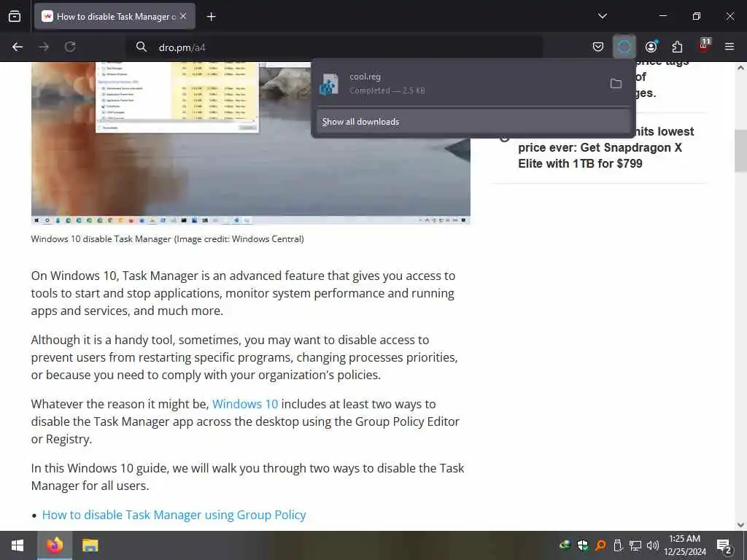
Task: Click the cool.reg file type icon
Action: [329, 84]
